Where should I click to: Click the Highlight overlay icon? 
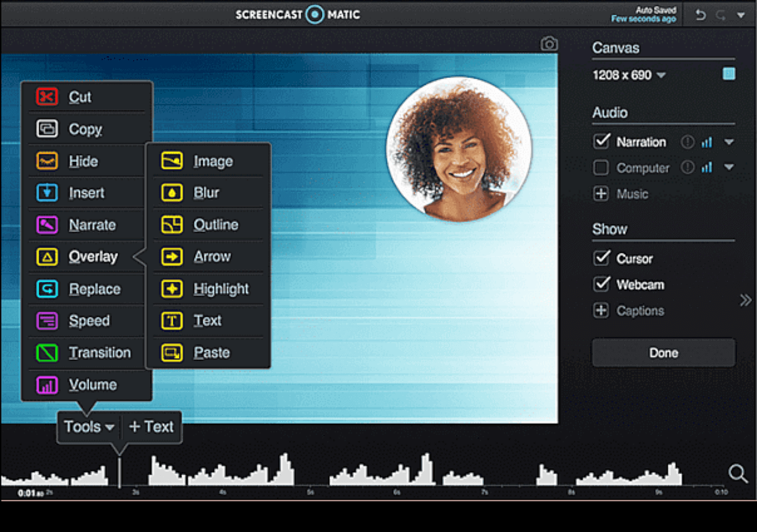(172, 289)
